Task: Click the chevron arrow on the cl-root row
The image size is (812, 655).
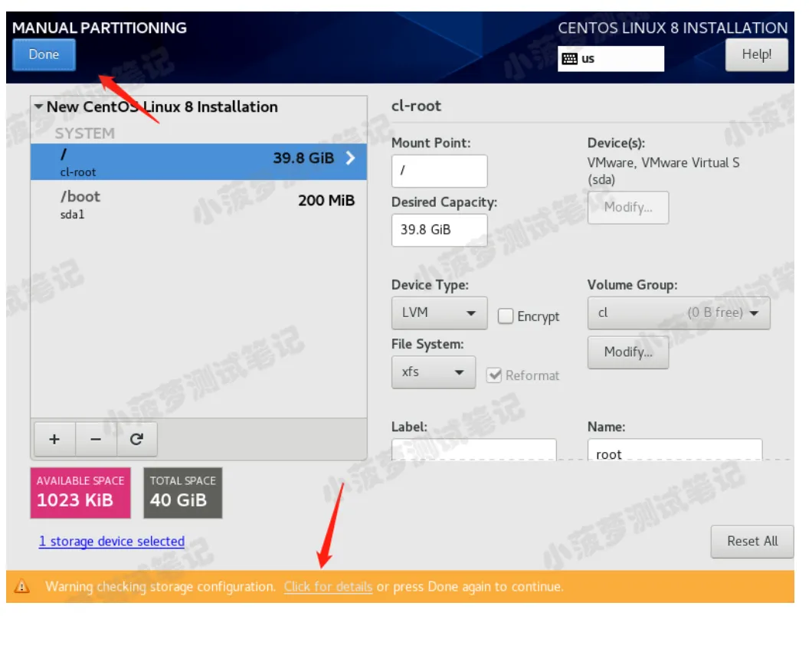Action: [x=351, y=158]
